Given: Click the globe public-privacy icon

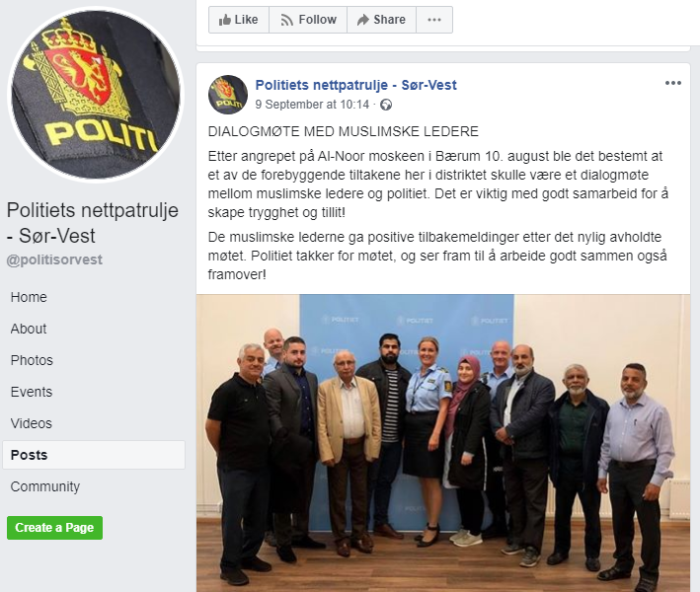Looking at the screenshot, I should 386,105.
